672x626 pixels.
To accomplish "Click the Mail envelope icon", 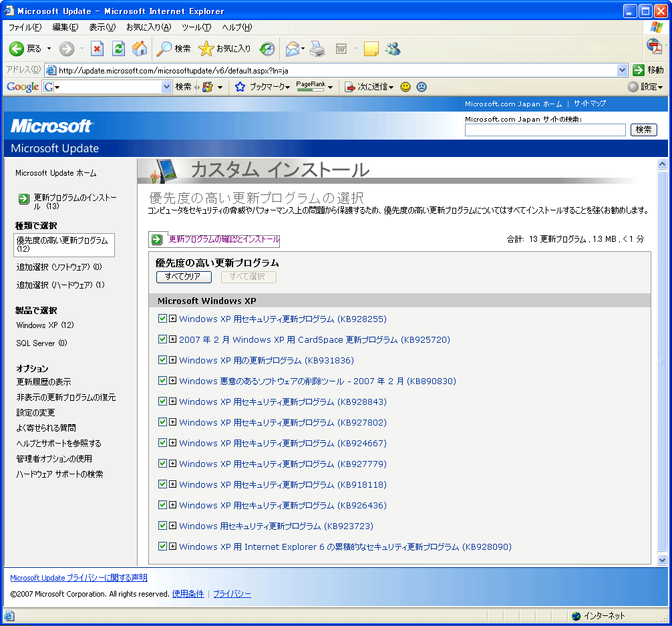I will (293, 49).
